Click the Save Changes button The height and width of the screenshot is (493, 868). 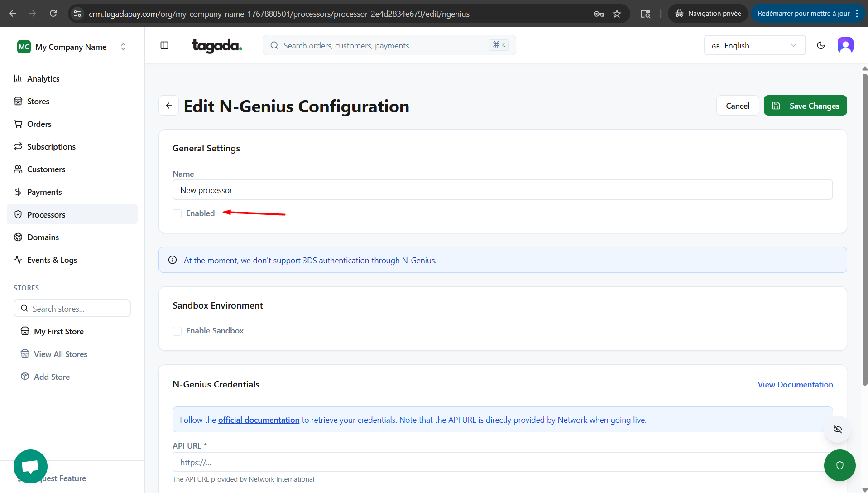805,106
